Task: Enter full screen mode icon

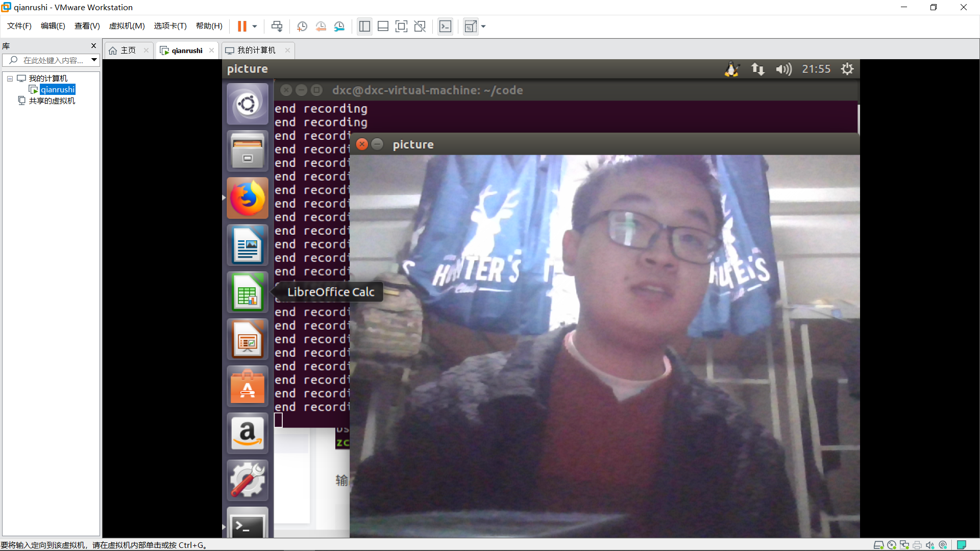Action: click(x=401, y=27)
